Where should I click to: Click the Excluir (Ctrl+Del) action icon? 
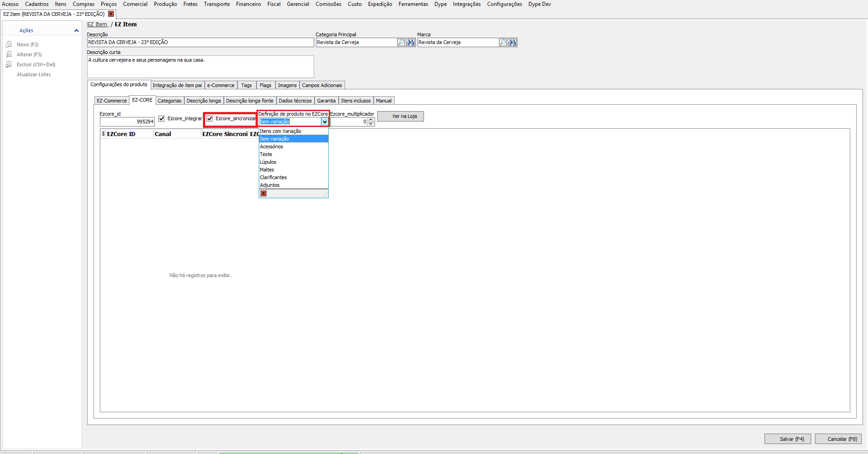9,64
